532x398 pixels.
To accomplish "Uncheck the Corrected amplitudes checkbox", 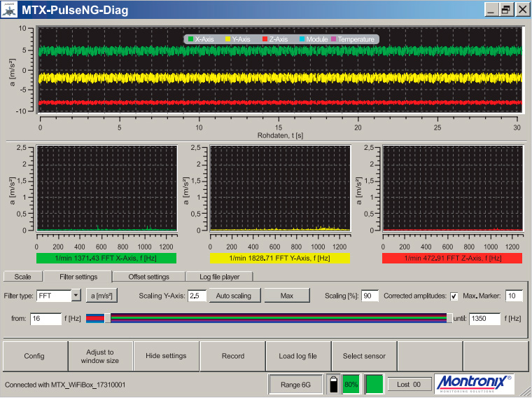I will [454, 296].
